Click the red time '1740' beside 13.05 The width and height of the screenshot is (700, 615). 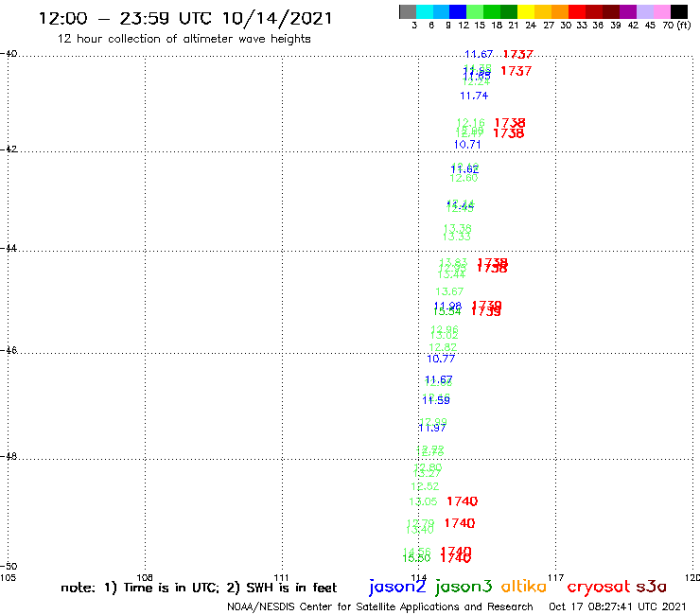[x=463, y=501]
